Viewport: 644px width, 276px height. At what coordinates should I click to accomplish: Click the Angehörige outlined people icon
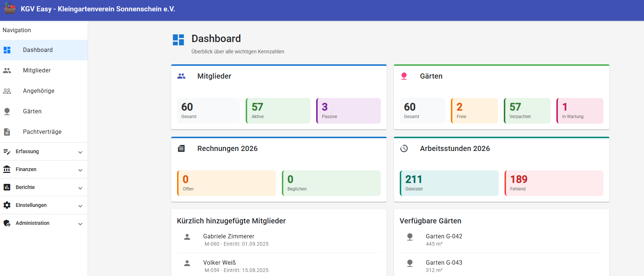[7, 91]
